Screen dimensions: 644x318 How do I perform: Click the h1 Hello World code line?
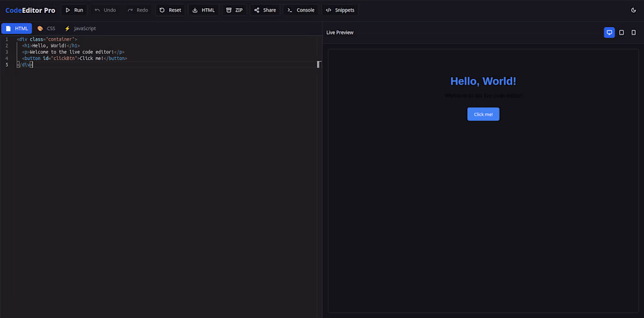coord(51,46)
